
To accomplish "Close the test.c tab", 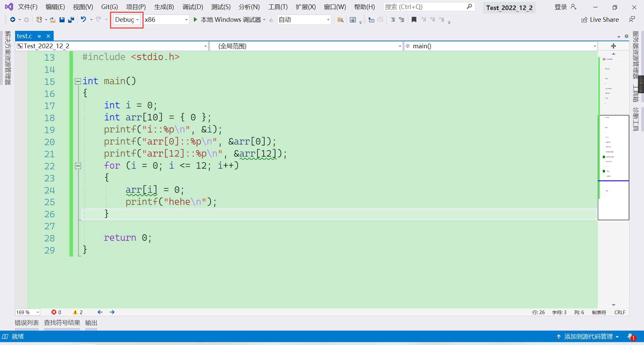I will tap(48, 36).
